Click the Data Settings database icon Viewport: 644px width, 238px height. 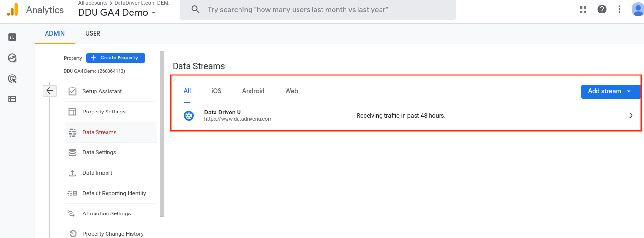pyautogui.click(x=72, y=152)
